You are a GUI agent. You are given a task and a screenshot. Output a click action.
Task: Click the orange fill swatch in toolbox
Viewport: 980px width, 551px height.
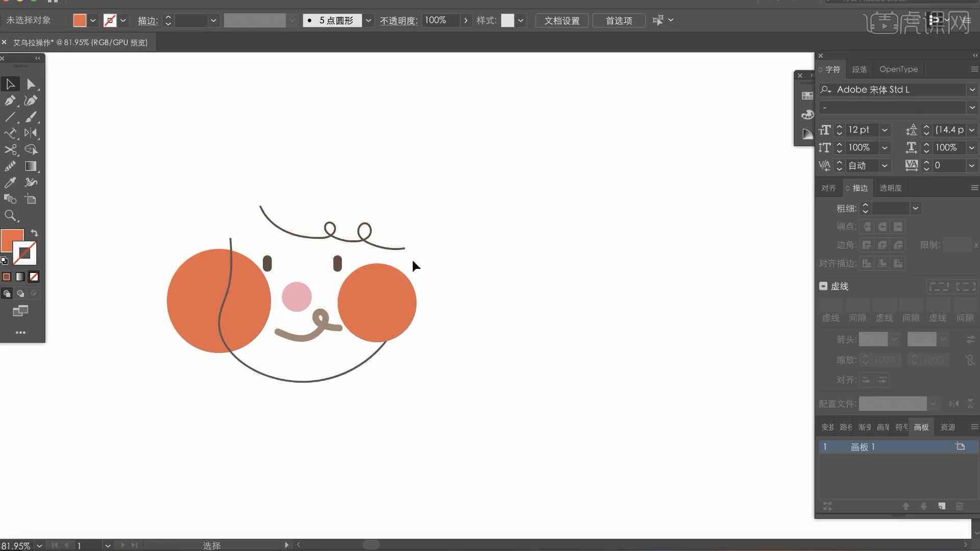(x=12, y=240)
